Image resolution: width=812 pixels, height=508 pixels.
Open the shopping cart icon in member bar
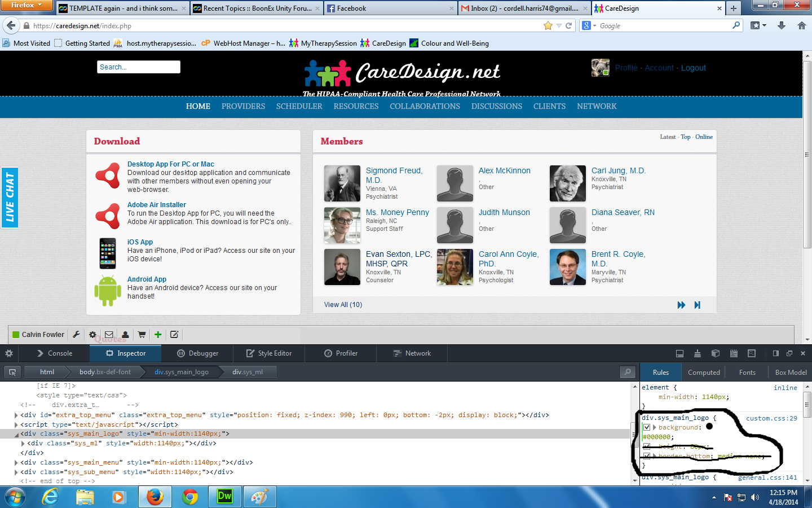point(142,335)
